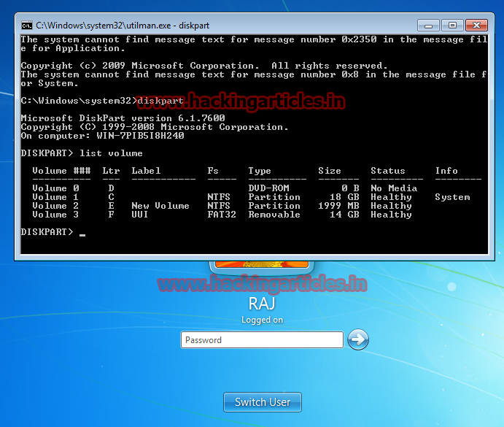The height and width of the screenshot is (427, 504).
Task: Click the 'Info' column header
Action: [x=446, y=171]
